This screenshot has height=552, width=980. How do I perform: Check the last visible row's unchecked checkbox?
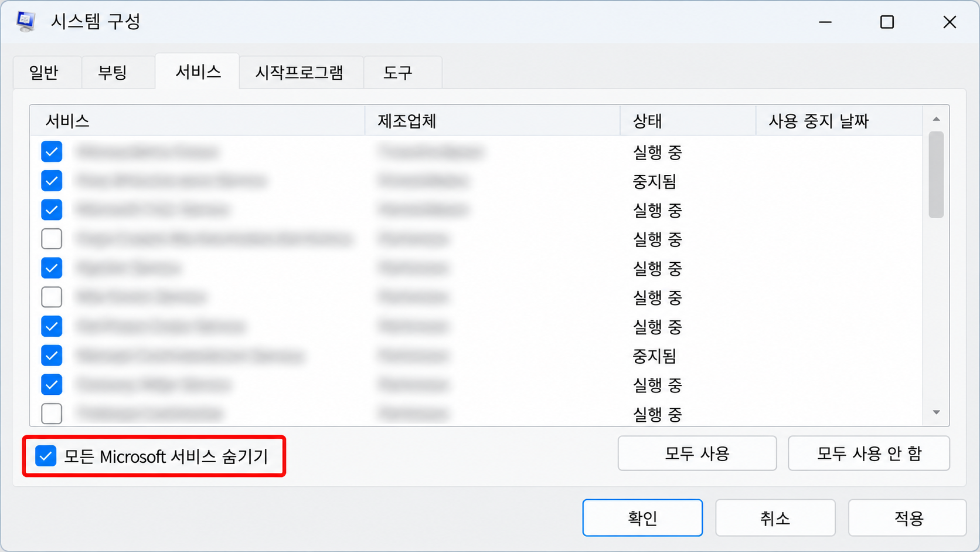52,414
